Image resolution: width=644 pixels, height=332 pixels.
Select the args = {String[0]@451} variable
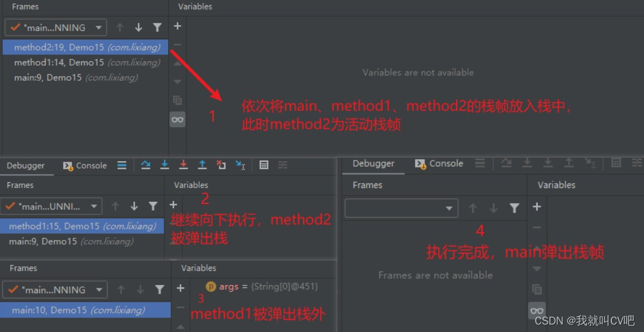coord(262,286)
